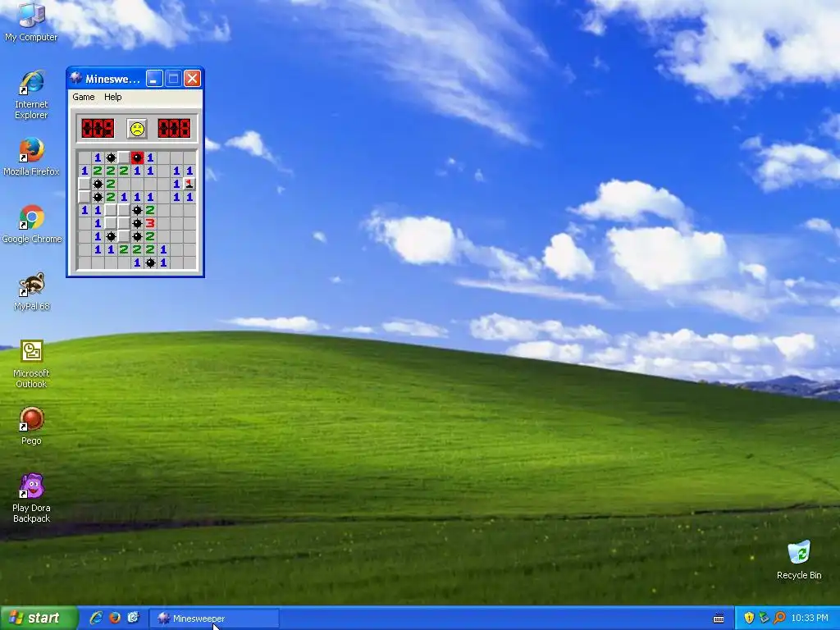Image resolution: width=840 pixels, height=630 pixels.
Task: Click the Minesweeper title bar icon
Action: [x=76, y=78]
